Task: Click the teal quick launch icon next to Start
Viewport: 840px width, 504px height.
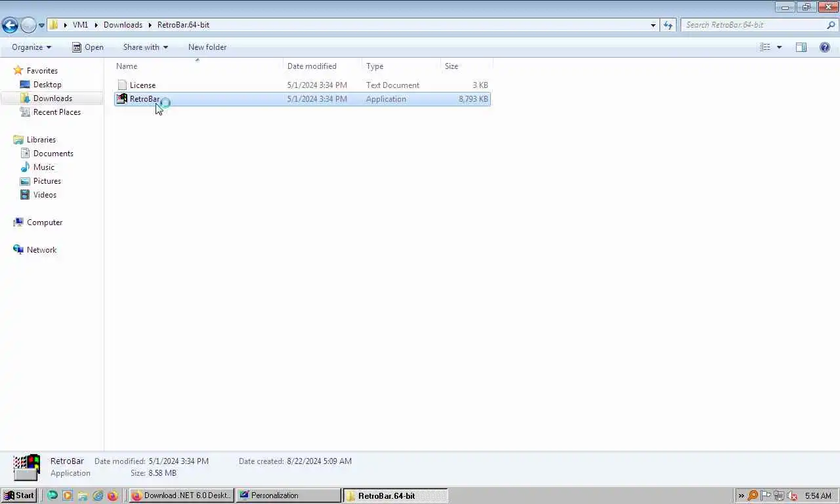Action: tap(52, 495)
